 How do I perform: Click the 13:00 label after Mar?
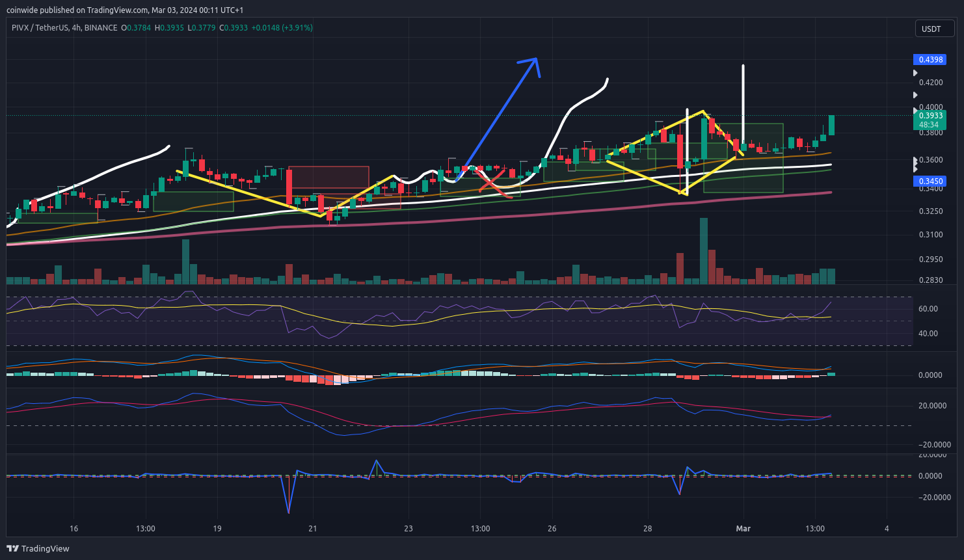815,529
